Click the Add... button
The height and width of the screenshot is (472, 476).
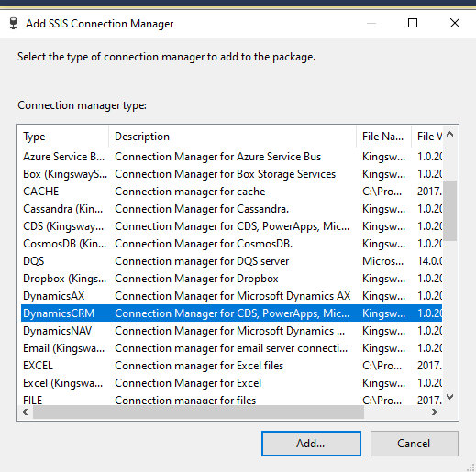pos(311,444)
